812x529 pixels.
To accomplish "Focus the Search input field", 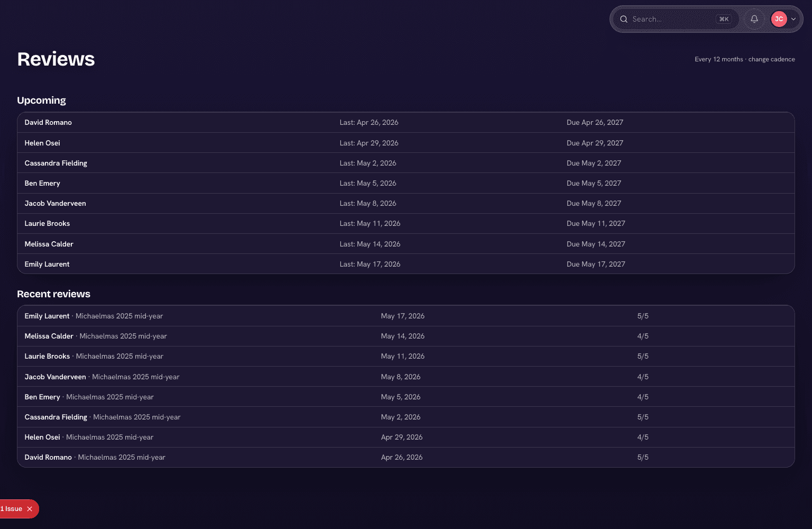I will pos(676,19).
